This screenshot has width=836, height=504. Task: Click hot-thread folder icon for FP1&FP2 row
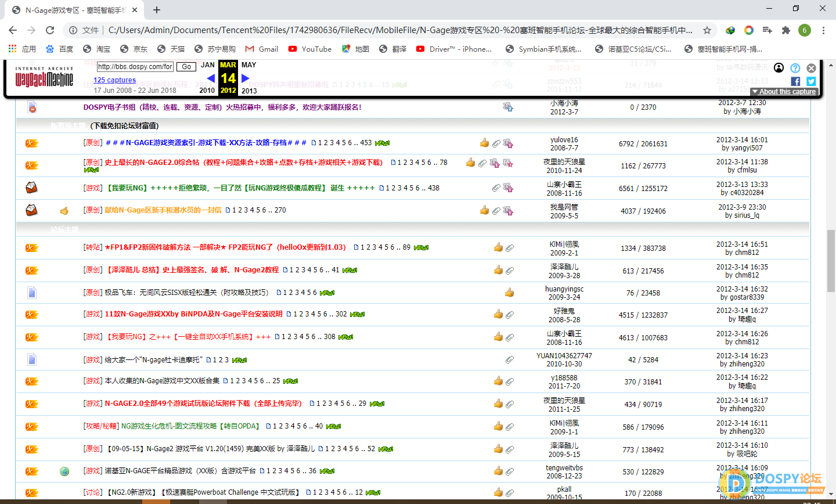(31, 248)
